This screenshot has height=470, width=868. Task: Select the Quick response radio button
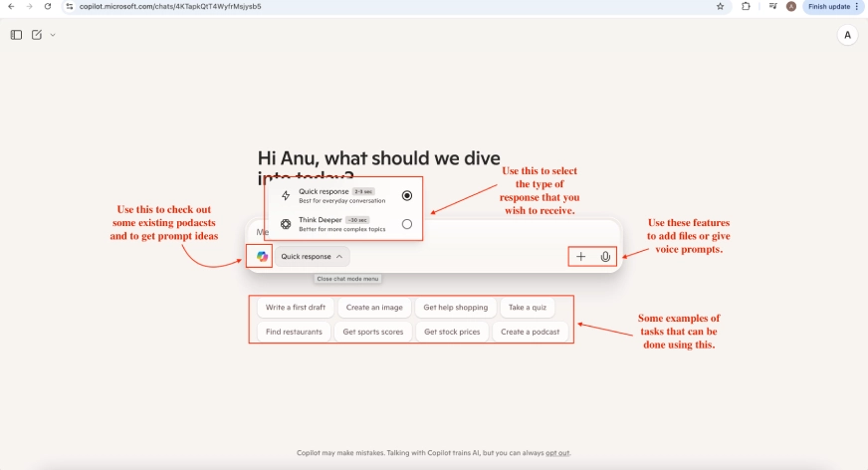pos(407,195)
